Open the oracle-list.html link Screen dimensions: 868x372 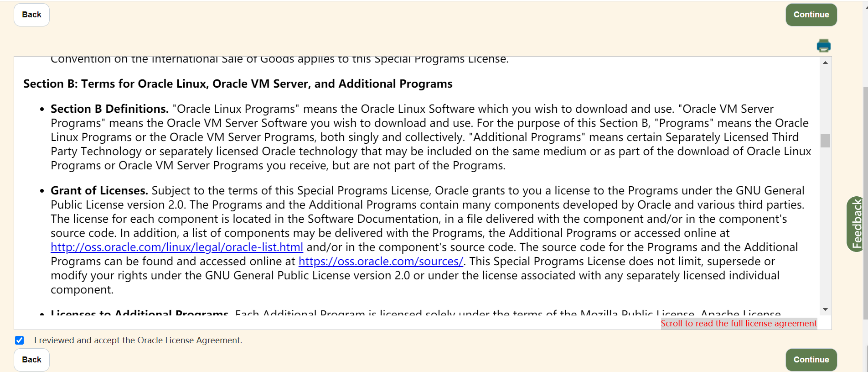coord(177,247)
